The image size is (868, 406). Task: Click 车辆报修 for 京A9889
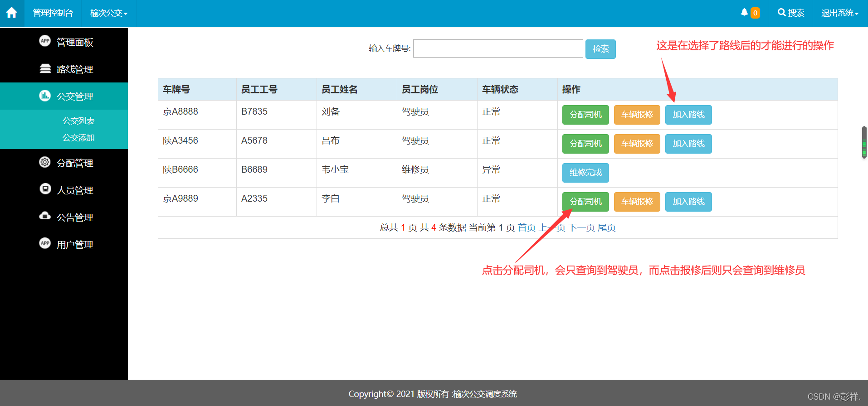[x=637, y=202]
